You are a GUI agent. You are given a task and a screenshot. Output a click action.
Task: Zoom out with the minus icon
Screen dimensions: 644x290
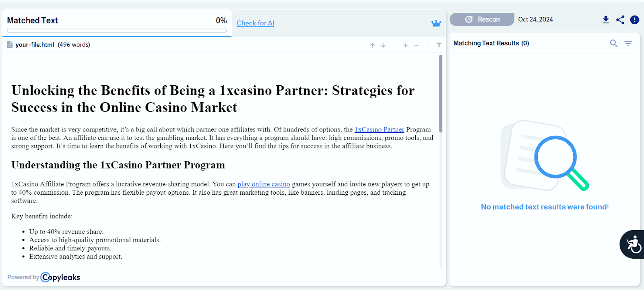pyautogui.click(x=417, y=45)
